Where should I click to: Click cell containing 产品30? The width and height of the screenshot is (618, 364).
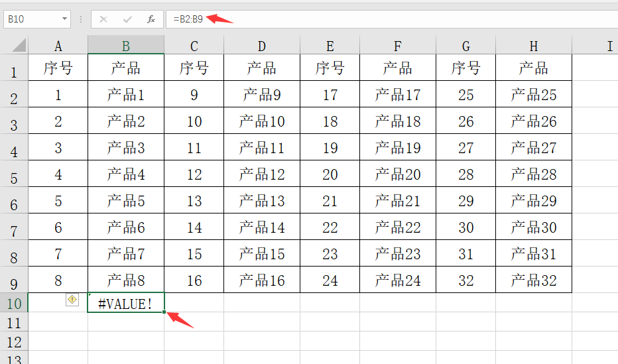(x=534, y=227)
